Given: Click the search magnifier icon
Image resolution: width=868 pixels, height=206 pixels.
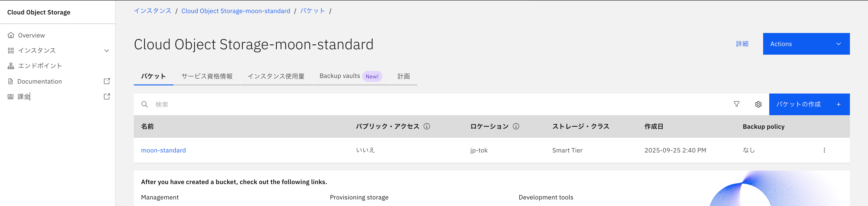Looking at the screenshot, I should [145, 104].
